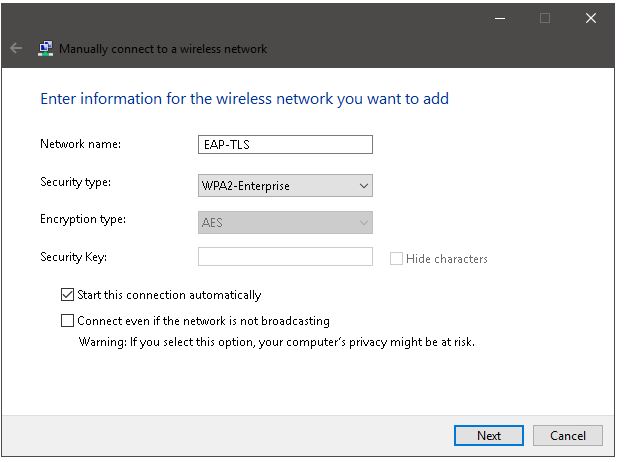Open the Encryption type AES dropdown

[285, 222]
